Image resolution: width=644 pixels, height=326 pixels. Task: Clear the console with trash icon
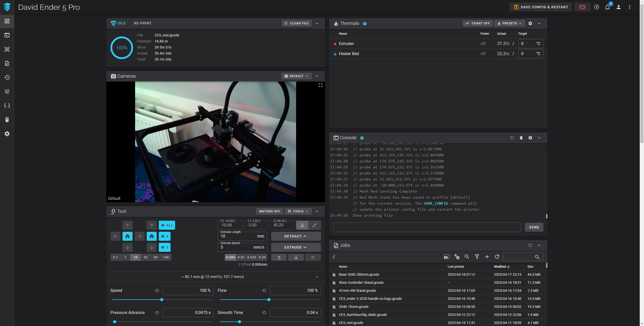[x=521, y=138]
